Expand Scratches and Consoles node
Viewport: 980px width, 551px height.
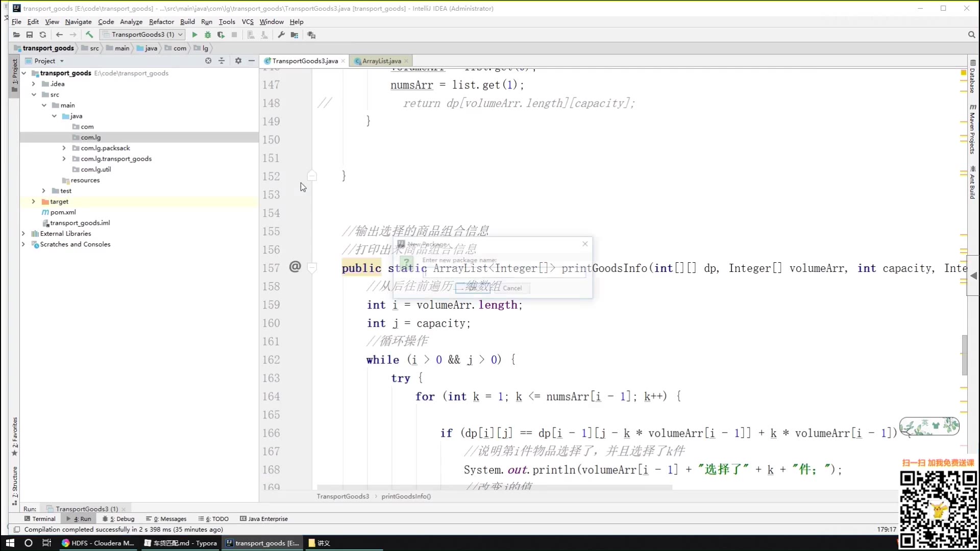[23, 244]
